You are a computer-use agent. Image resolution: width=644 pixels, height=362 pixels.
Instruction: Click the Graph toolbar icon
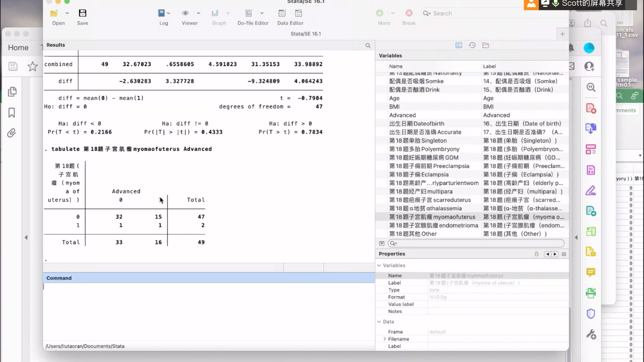215,13
